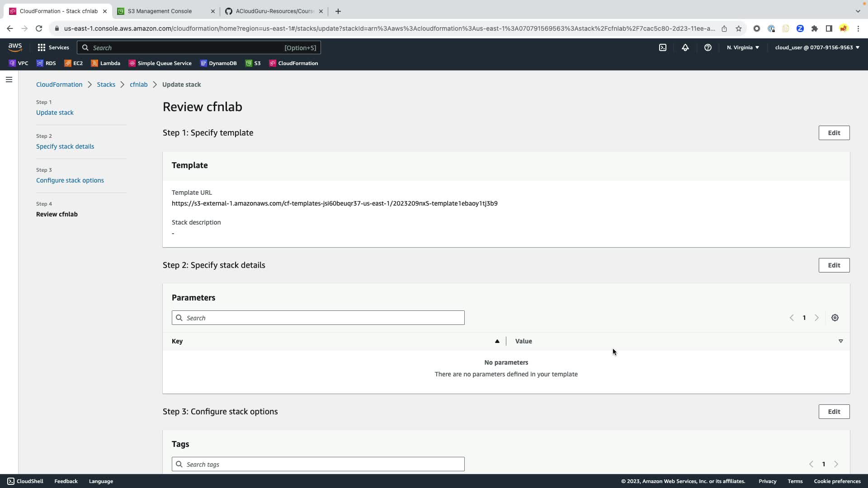This screenshot has width=868, height=488.
Task: Click Stacks breadcrumb link
Action: [x=106, y=84]
